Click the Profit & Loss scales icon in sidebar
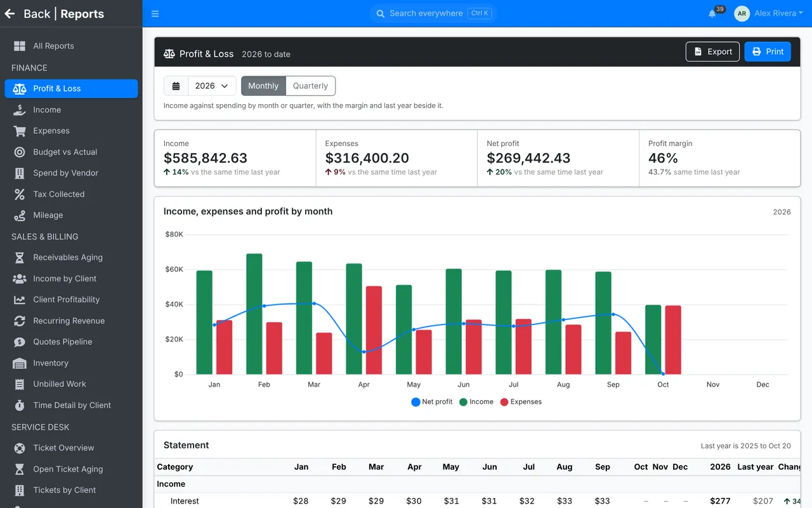812x508 pixels. point(20,88)
